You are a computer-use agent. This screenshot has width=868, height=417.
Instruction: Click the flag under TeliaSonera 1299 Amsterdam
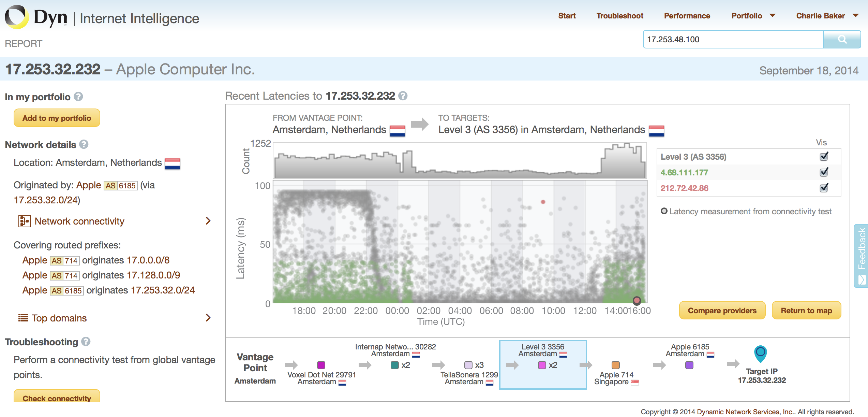coord(490,383)
